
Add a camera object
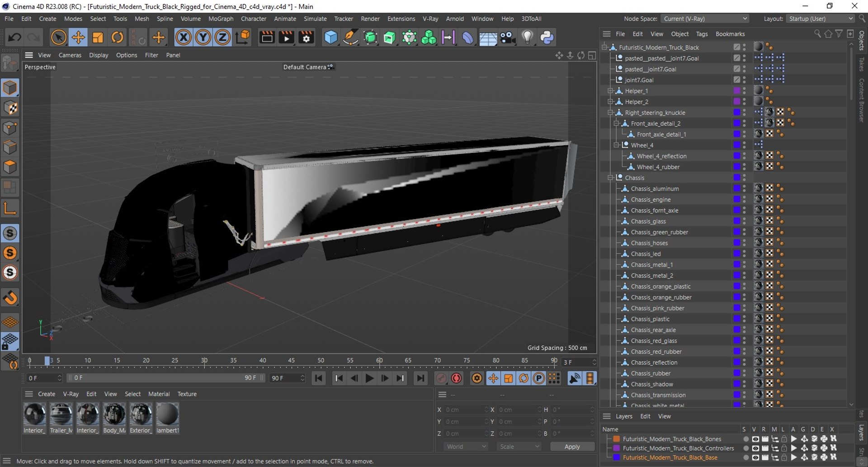click(508, 38)
